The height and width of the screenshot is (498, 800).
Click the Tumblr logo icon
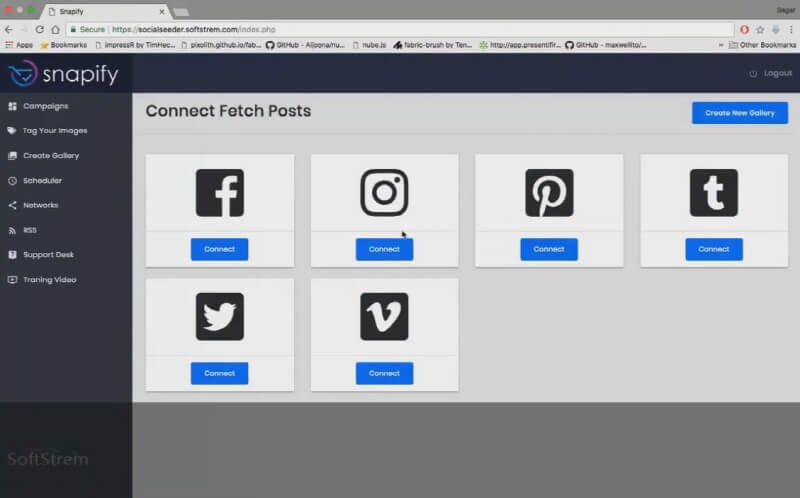tap(714, 193)
